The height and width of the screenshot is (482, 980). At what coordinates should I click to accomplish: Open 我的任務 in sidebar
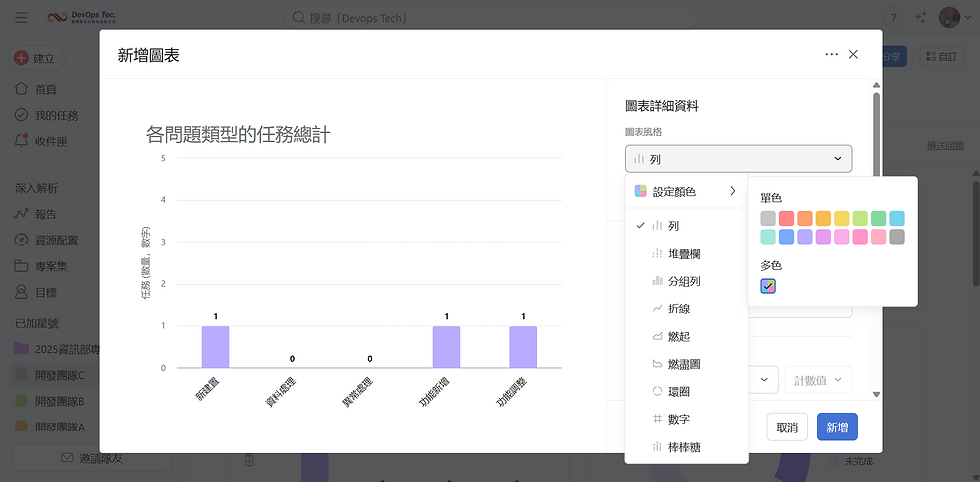(x=56, y=116)
